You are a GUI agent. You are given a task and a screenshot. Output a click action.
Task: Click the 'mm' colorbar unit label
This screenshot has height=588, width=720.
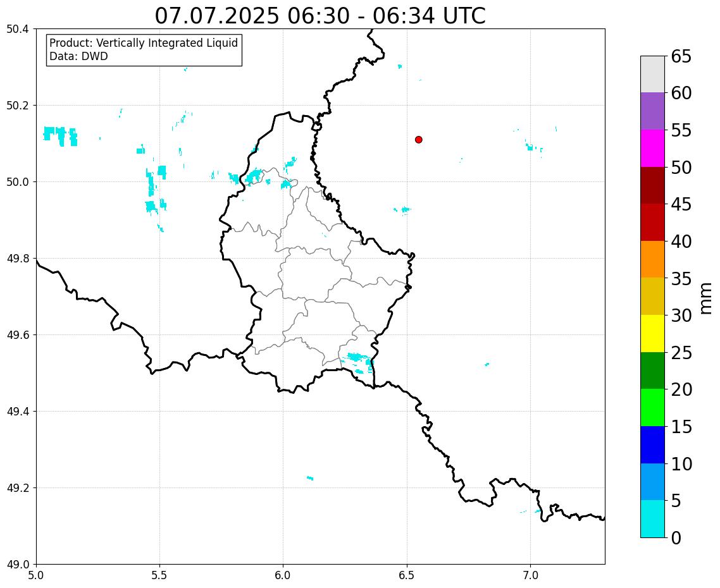(x=706, y=298)
